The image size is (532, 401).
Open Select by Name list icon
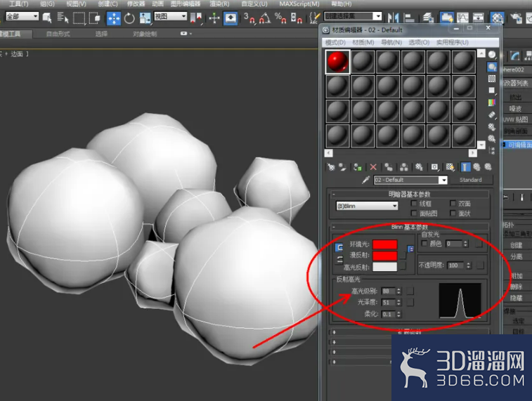[63, 18]
